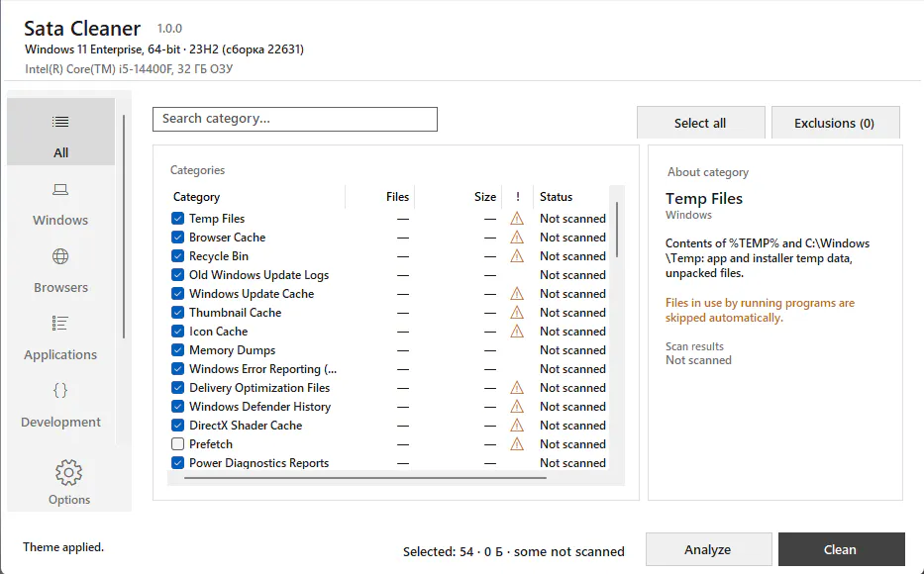Click the horizontal scrollbar under the category list
This screenshot has width=924, height=574.
365,478
